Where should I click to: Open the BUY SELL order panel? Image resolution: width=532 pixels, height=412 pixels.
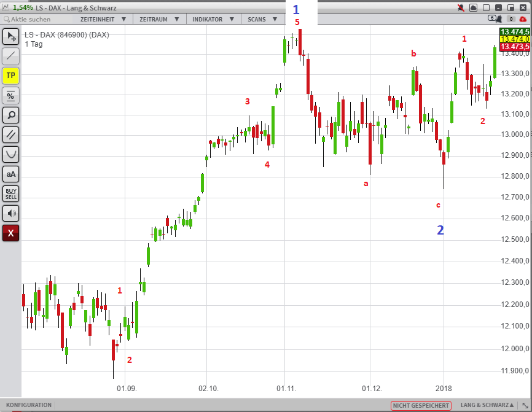pos(11,194)
